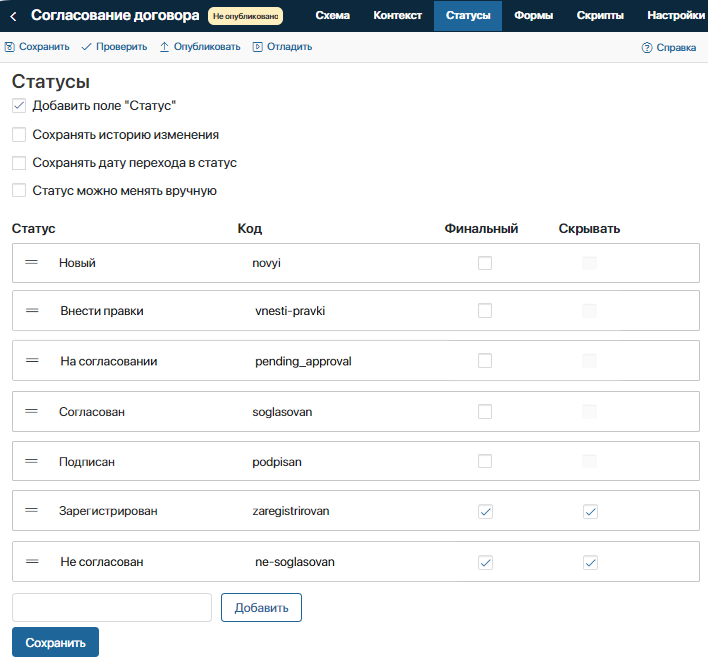Click the Проверить checkmark toolbar icon
Screen dimensions: 708x662
coord(86,47)
